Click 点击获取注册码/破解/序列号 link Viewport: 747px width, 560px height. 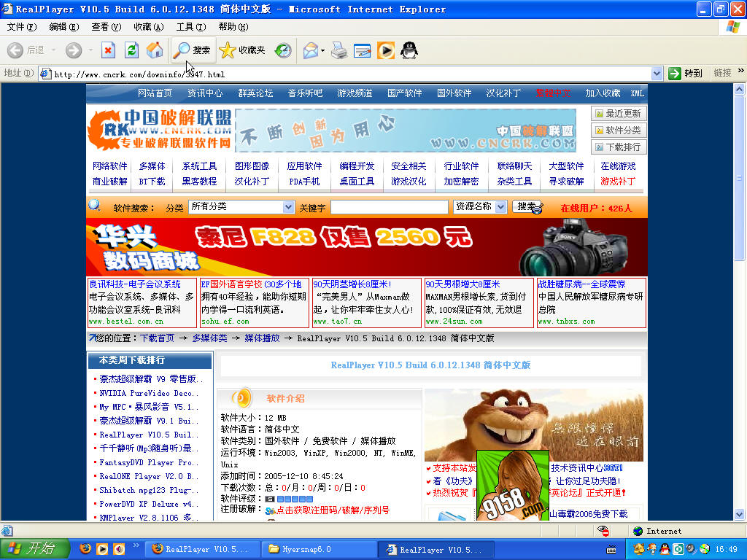click(333, 510)
